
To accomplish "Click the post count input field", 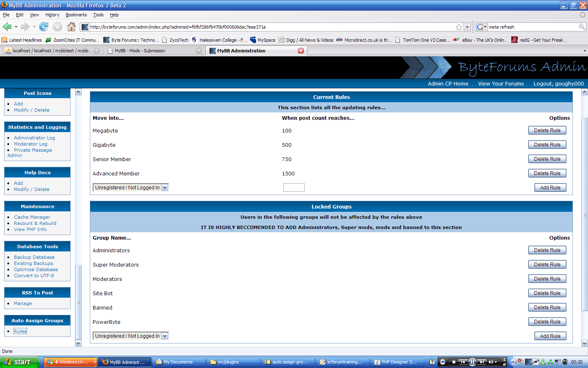I will (x=294, y=187).
